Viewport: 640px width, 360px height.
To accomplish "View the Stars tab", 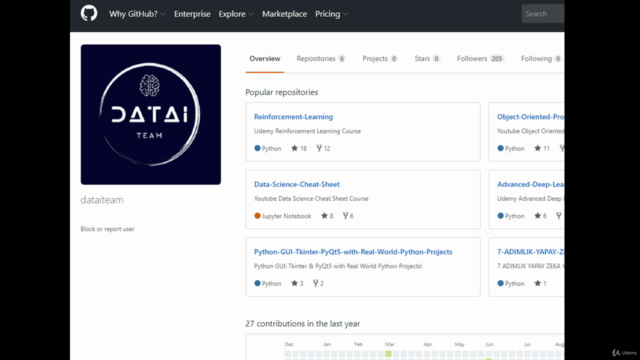I will coord(427,59).
